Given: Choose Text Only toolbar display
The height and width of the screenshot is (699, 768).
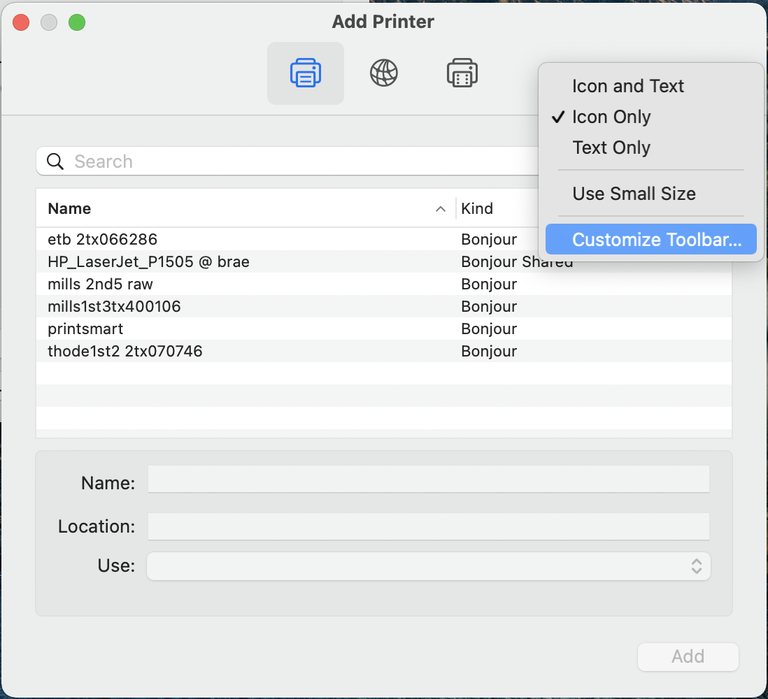Looking at the screenshot, I should pos(611,148).
